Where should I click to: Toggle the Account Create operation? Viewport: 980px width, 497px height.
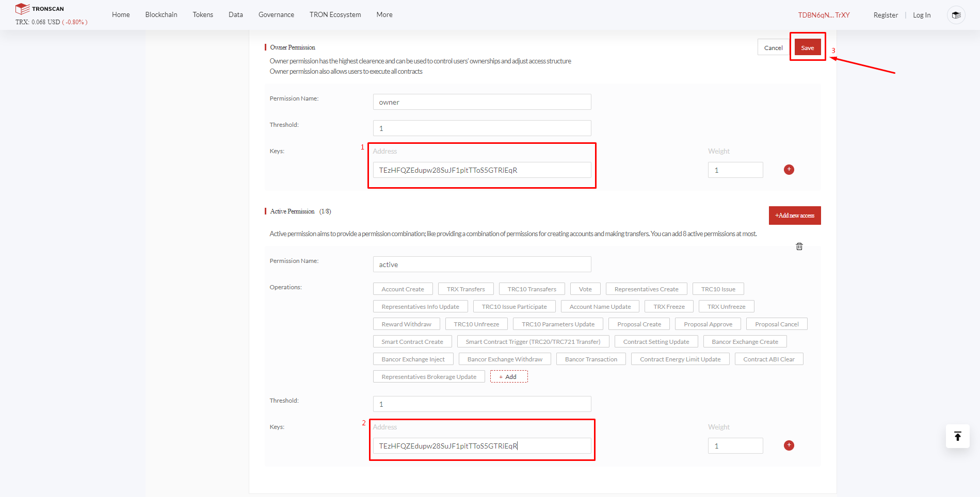click(x=403, y=289)
